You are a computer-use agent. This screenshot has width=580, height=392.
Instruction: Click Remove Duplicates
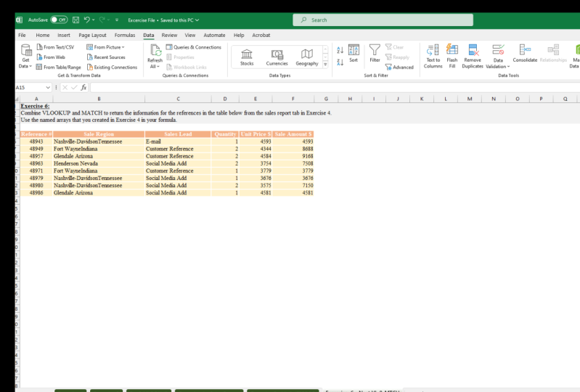pyautogui.click(x=473, y=56)
